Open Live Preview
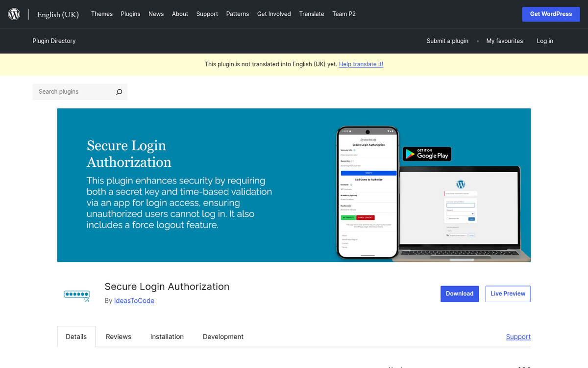 (508, 293)
